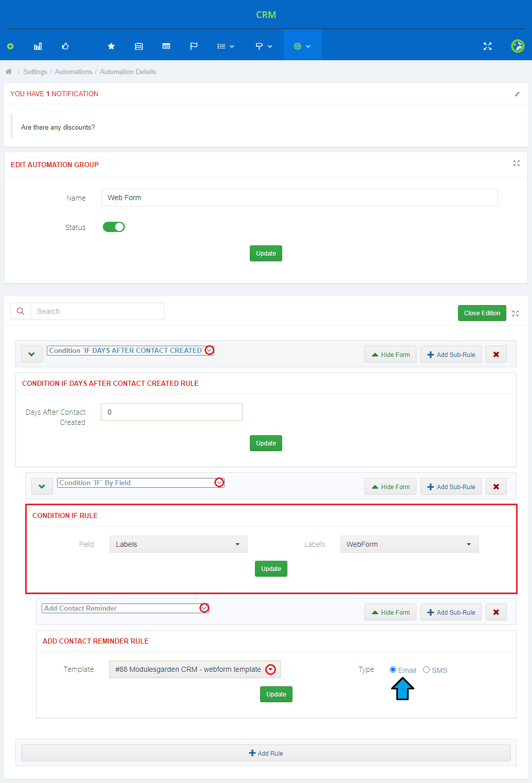532x783 pixels.
Task: Click Update under Days After Contact Created
Action: pos(266,443)
